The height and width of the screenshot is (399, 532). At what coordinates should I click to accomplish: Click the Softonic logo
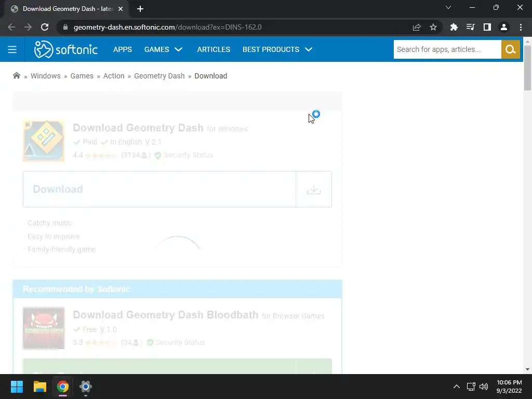66,49
